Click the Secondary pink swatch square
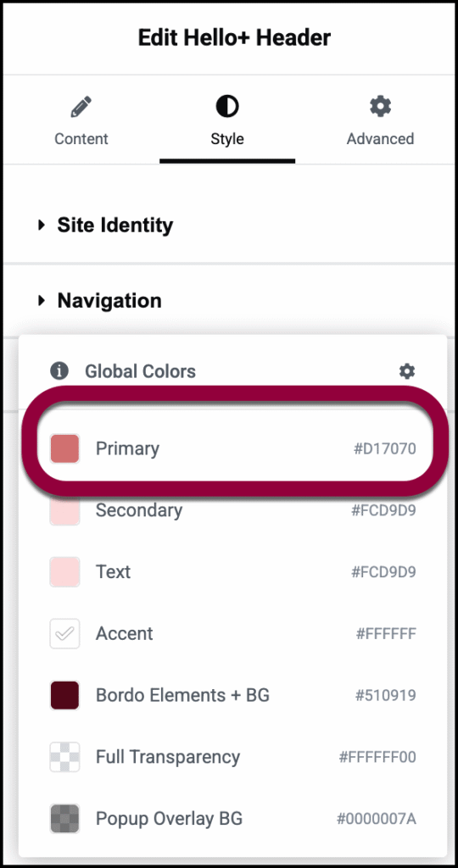458x868 pixels. [64, 510]
